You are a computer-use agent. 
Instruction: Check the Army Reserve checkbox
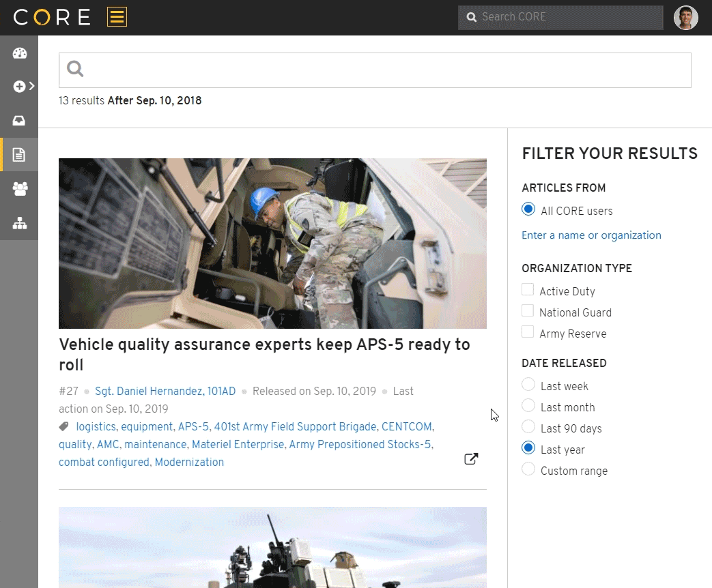click(x=528, y=332)
